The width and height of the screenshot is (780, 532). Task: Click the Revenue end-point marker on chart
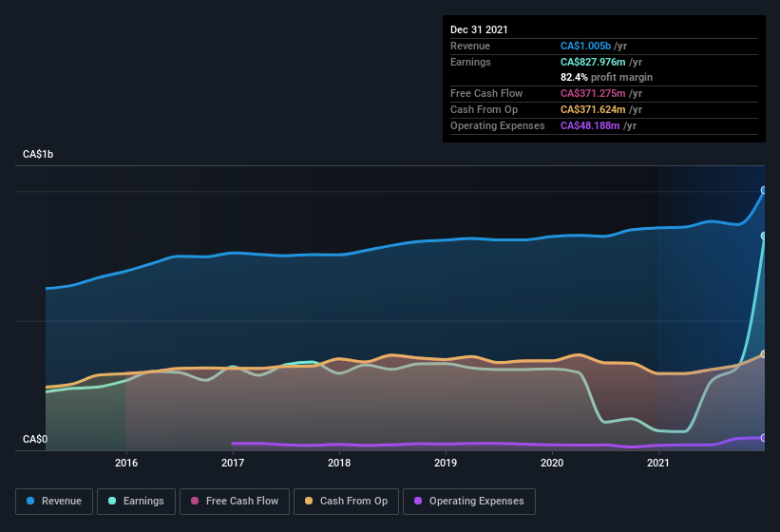point(764,190)
